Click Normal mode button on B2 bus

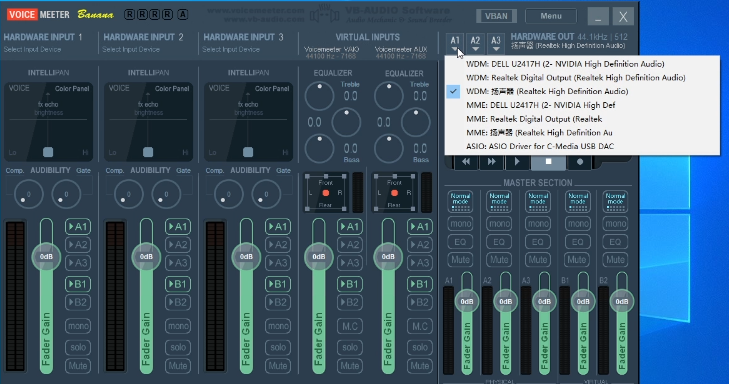click(x=615, y=202)
